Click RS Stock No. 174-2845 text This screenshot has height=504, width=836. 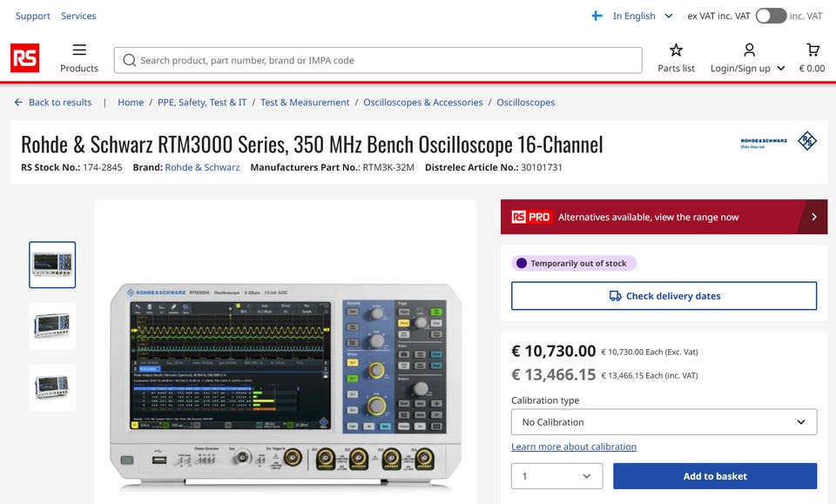(x=71, y=167)
